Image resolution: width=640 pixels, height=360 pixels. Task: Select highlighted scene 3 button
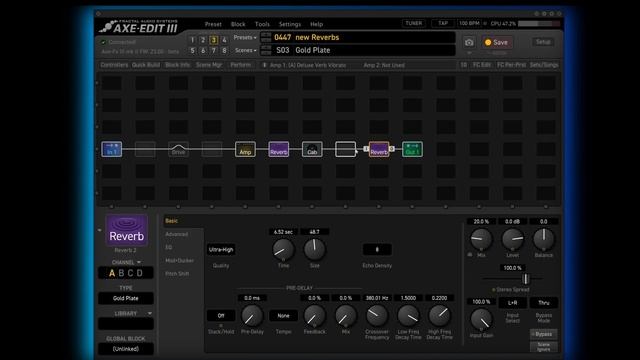tap(213, 40)
